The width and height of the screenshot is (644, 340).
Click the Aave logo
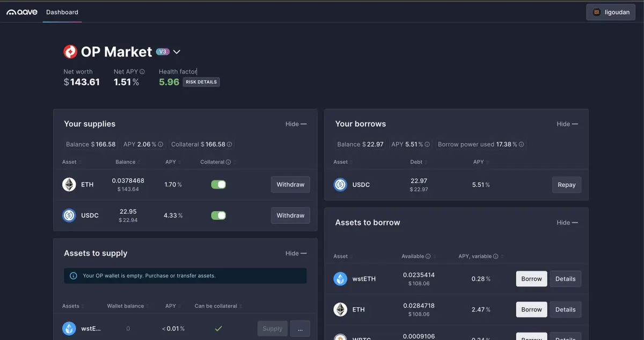tap(22, 12)
